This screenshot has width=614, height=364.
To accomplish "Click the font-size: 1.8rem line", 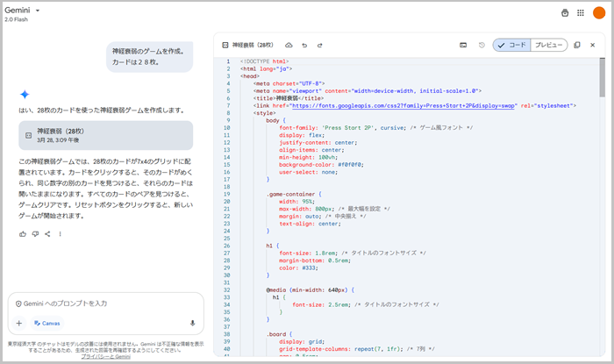I will (x=353, y=253).
